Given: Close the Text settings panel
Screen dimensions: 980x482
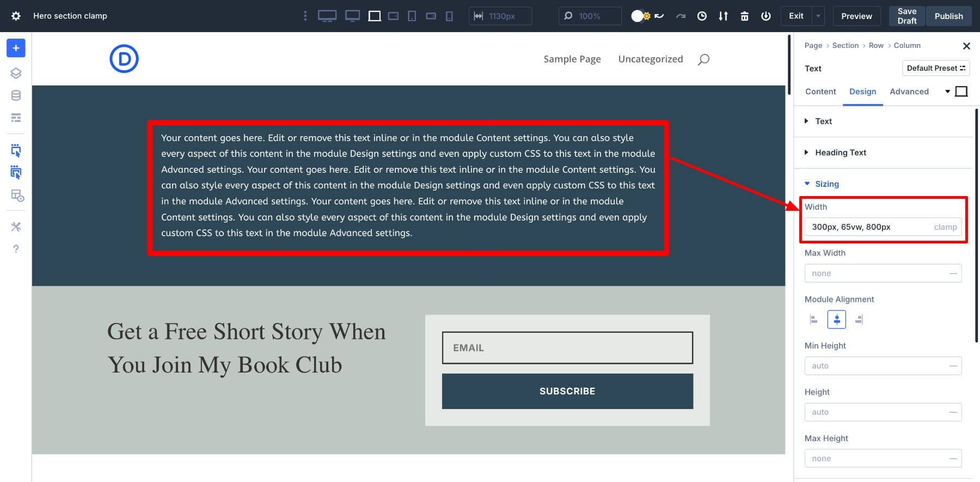Looking at the screenshot, I should (x=966, y=46).
